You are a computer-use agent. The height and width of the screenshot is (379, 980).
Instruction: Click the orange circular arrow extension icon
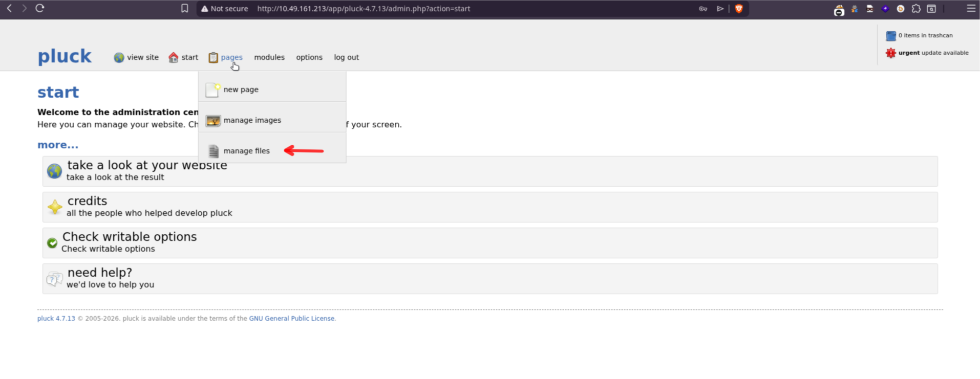point(901,9)
